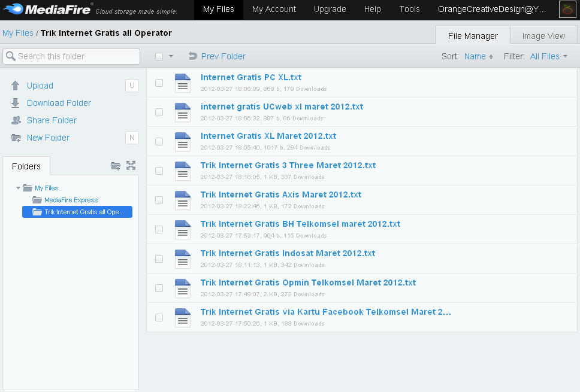The width and height of the screenshot is (580, 392).
Task: Click the Upload arrow icon
Action: pos(15,86)
